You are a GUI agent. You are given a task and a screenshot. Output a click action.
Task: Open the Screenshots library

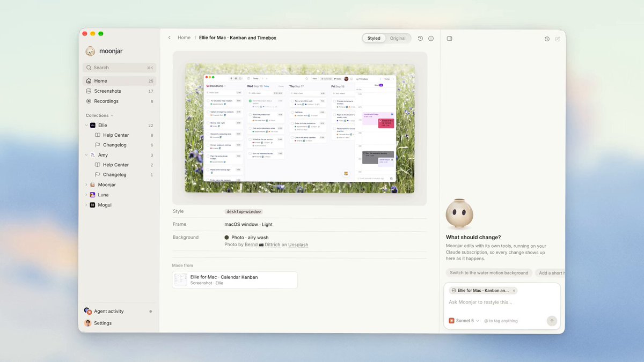120,91
